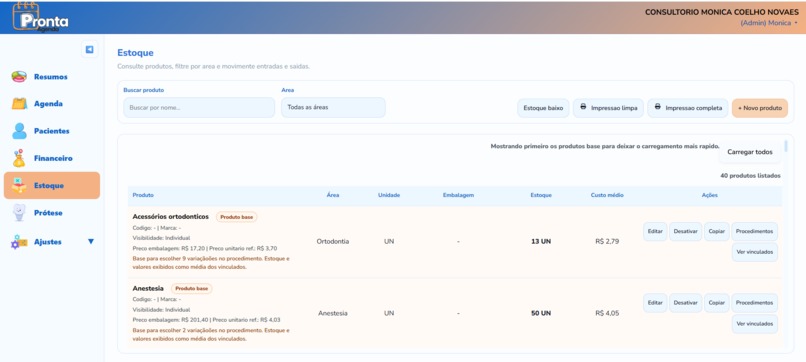Click the 50 UN stock value
806x362 pixels.
(x=541, y=313)
